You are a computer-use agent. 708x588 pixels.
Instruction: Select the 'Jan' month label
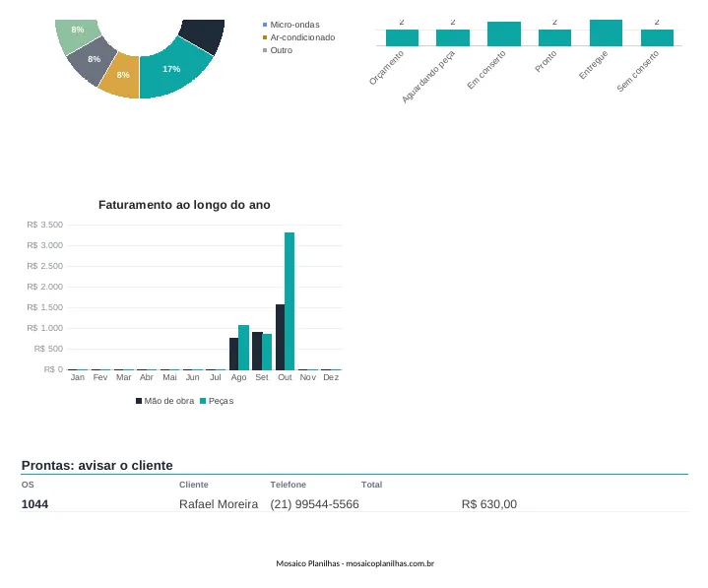click(x=77, y=377)
